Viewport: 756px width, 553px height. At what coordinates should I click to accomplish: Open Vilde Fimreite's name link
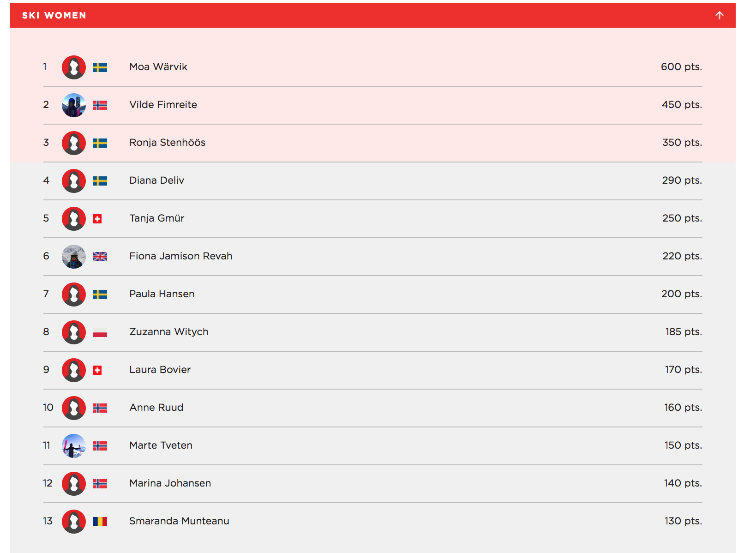pyautogui.click(x=163, y=105)
